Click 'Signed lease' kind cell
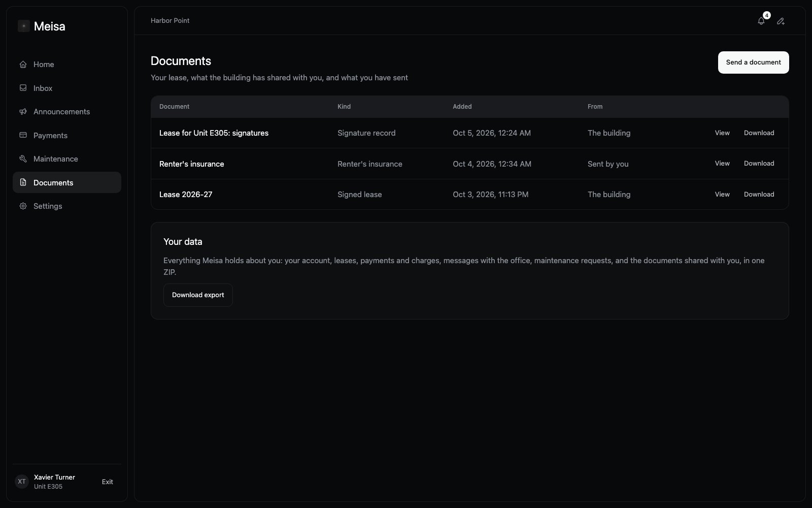Screen dimensions: 812x508 point(359,195)
